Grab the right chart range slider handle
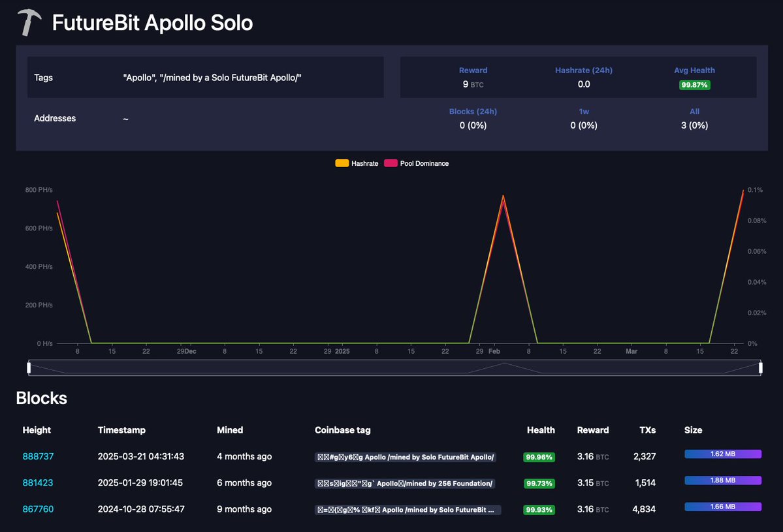 (x=761, y=368)
